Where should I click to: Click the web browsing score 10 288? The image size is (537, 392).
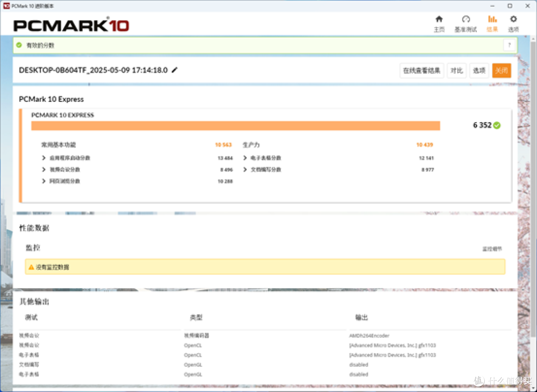(225, 181)
